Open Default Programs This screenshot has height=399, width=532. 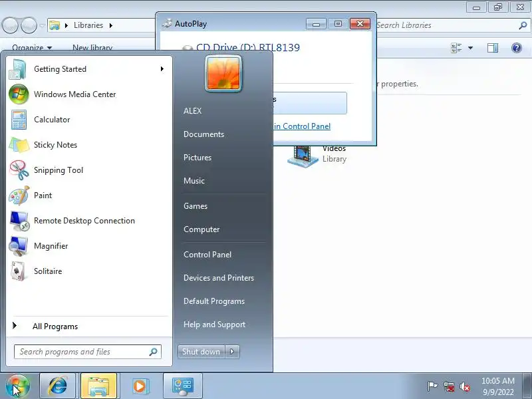click(x=213, y=301)
